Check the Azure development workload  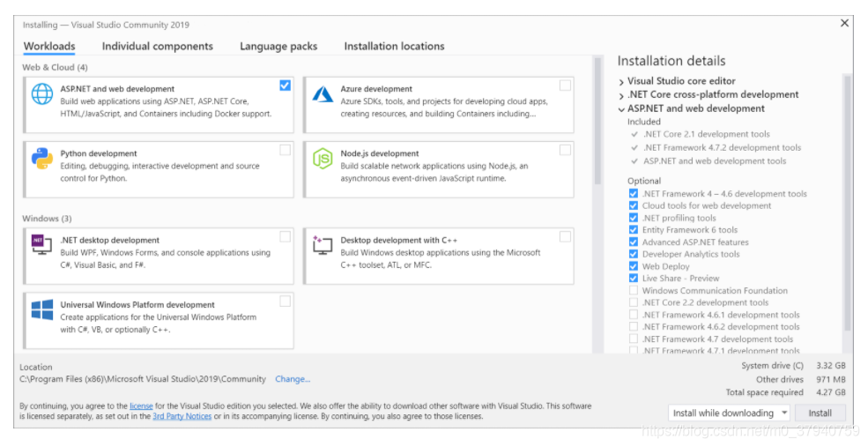565,86
